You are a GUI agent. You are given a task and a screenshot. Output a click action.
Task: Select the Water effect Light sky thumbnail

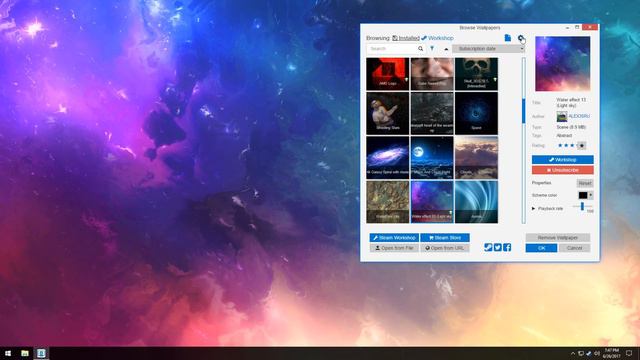click(x=432, y=202)
